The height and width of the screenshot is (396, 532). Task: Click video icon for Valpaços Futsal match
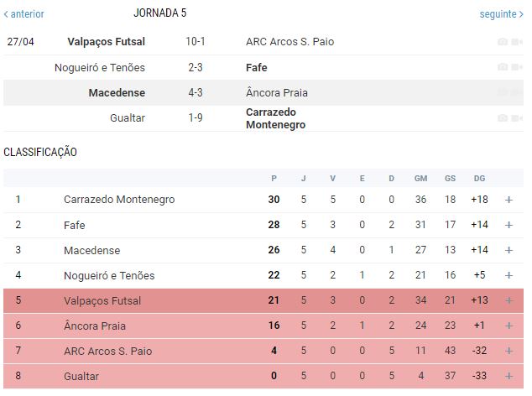point(516,42)
